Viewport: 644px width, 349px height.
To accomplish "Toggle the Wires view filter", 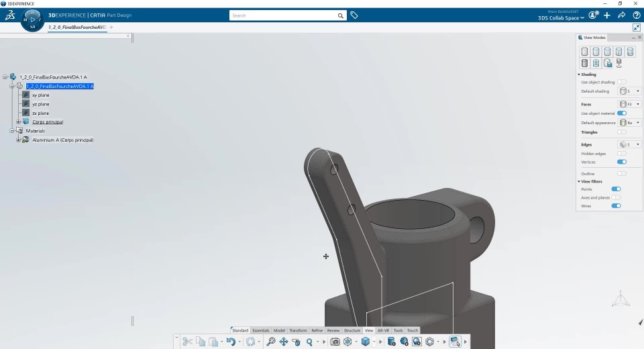I will tap(616, 206).
